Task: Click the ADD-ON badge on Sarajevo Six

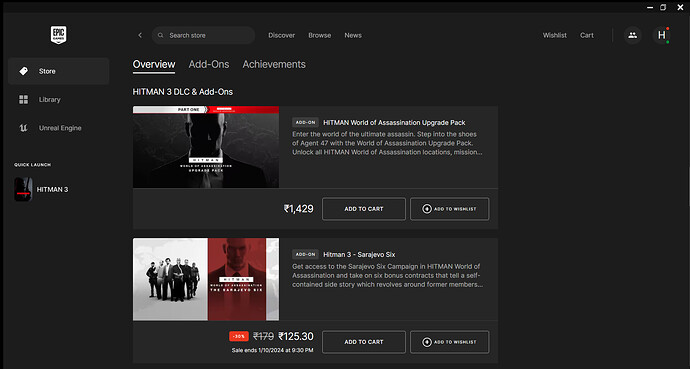Action: click(x=305, y=255)
